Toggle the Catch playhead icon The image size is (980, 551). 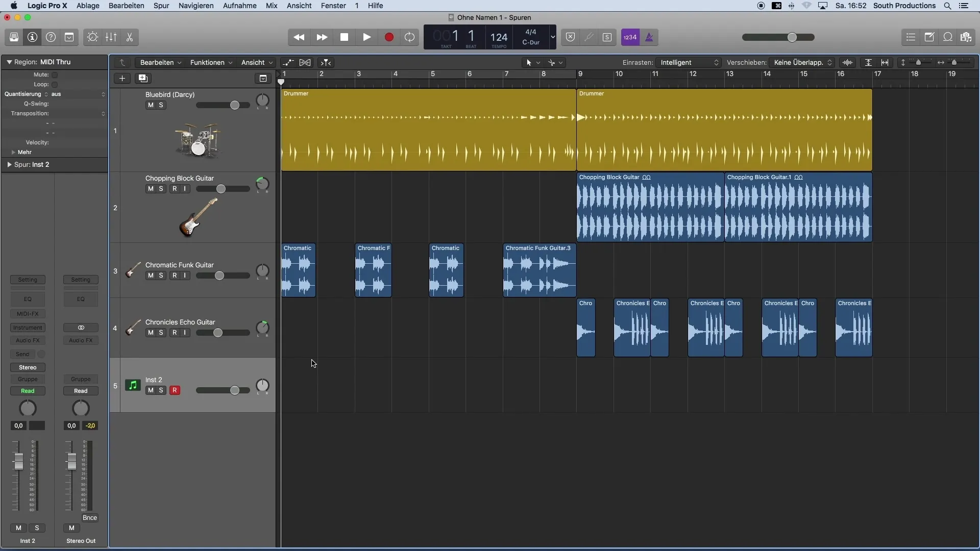(326, 62)
